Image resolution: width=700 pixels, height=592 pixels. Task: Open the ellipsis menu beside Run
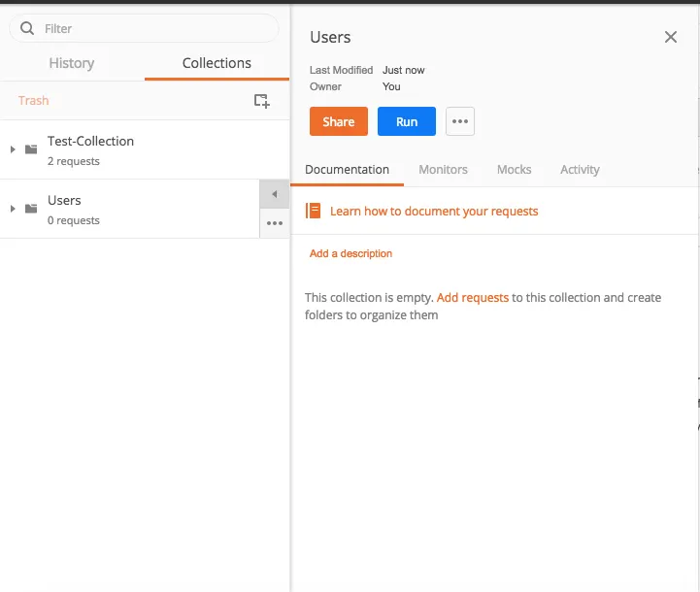460,121
